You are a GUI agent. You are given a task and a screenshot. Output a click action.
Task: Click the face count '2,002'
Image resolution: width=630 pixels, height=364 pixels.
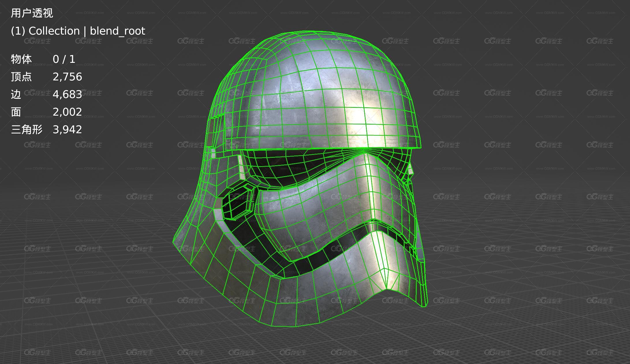tap(68, 112)
